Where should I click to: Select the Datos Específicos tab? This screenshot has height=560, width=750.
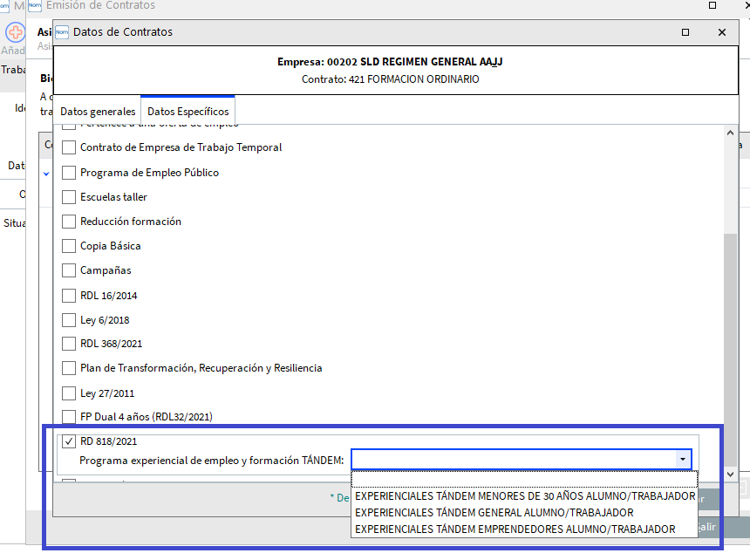click(188, 112)
